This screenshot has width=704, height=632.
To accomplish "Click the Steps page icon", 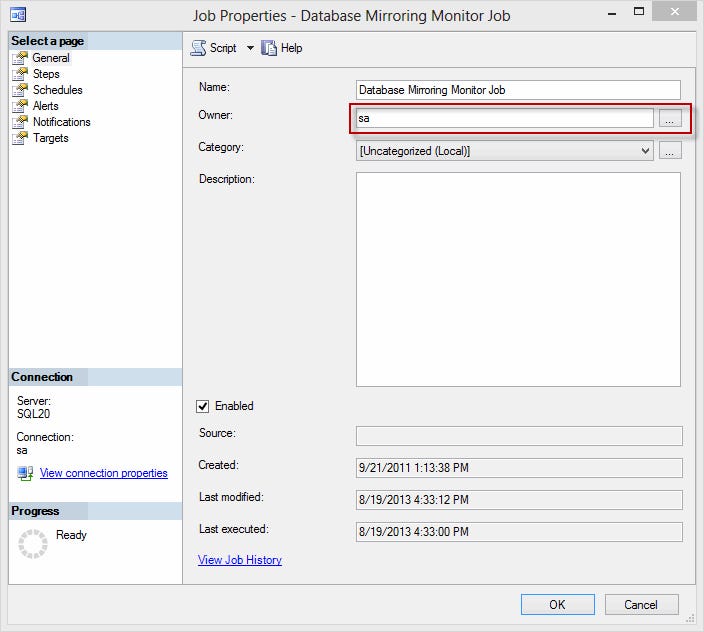I will coord(20,74).
